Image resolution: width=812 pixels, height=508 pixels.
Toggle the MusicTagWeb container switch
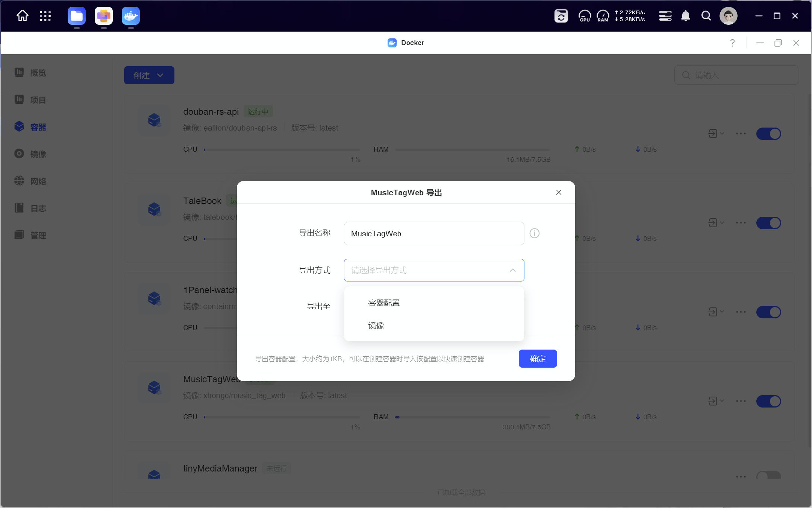(769, 401)
